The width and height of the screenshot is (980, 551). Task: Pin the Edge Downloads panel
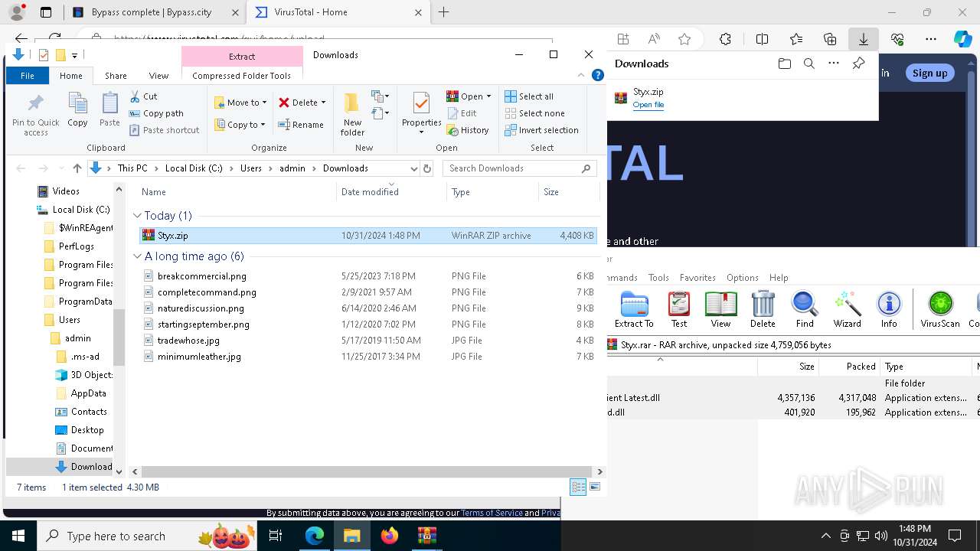click(x=858, y=64)
